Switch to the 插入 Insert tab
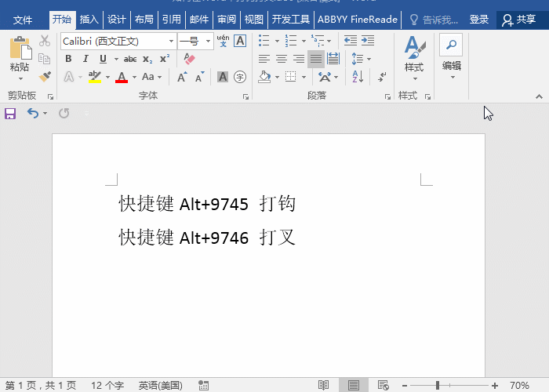This screenshot has width=549, height=392. coord(89,20)
